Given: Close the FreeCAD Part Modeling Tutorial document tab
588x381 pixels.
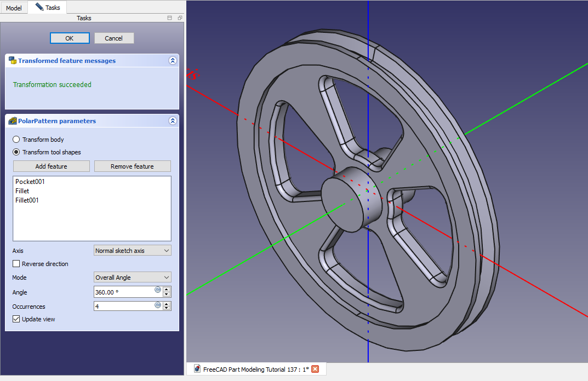Looking at the screenshot, I should click(315, 369).
